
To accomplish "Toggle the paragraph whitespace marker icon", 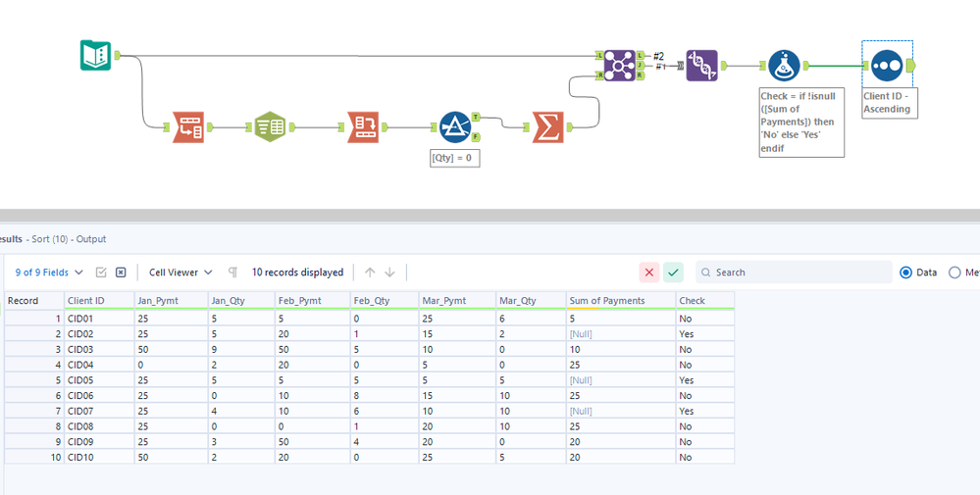I will (233, 272).
